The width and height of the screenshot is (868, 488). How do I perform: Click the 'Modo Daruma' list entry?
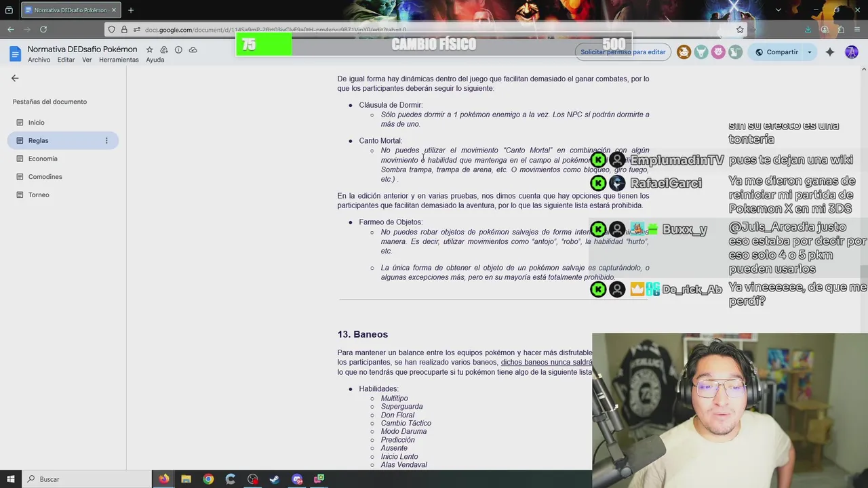[x=404, y=432]
